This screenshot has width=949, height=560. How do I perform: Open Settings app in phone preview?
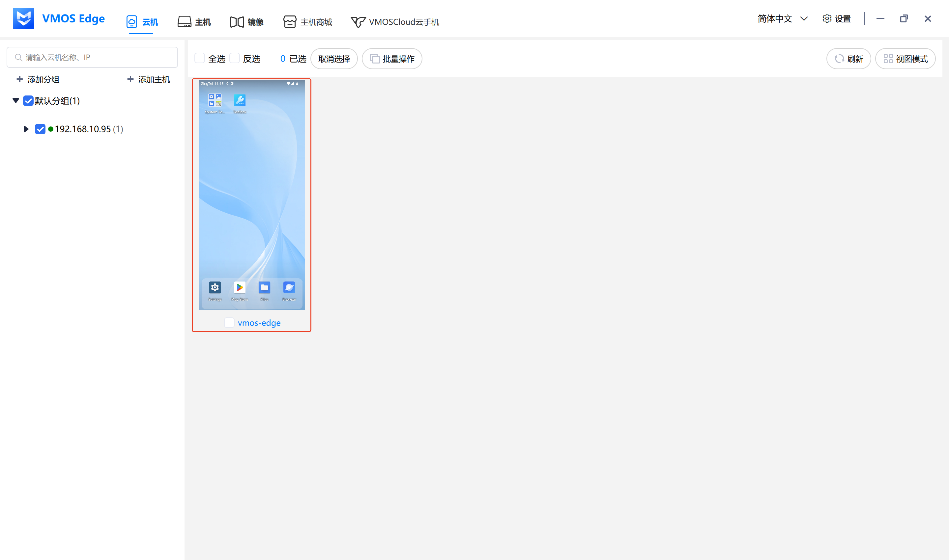215,288
